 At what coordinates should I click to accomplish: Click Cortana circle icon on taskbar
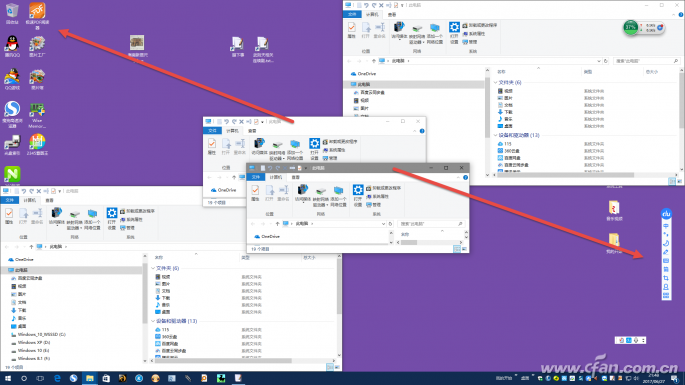point(24,378)
